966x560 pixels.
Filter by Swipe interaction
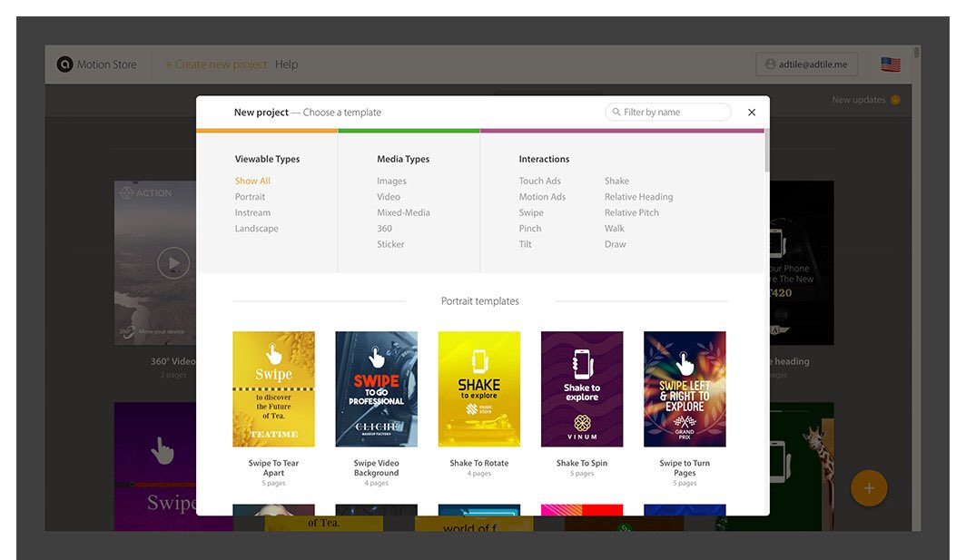(x=531, y=212)
